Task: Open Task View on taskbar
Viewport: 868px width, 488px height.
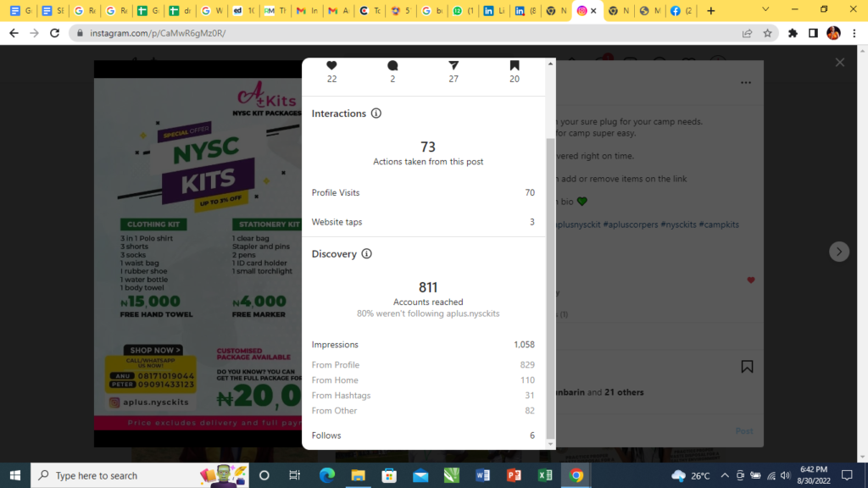Action: click(294, 475)
